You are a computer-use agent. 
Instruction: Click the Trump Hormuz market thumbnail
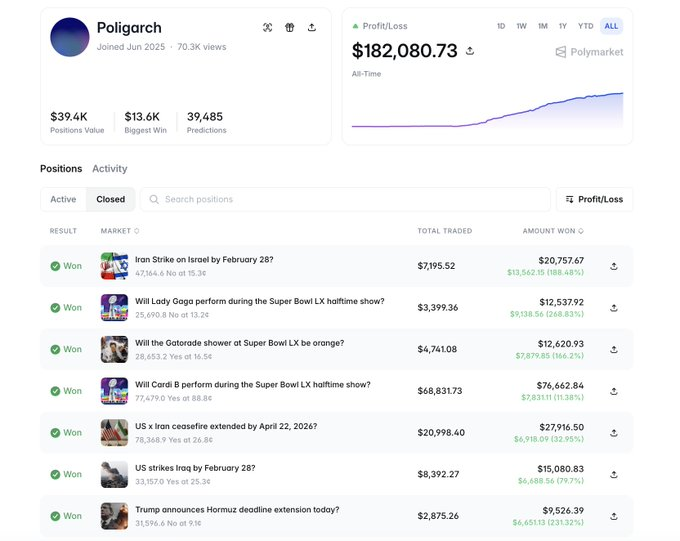pyautogui.click(x=114, y=516)
